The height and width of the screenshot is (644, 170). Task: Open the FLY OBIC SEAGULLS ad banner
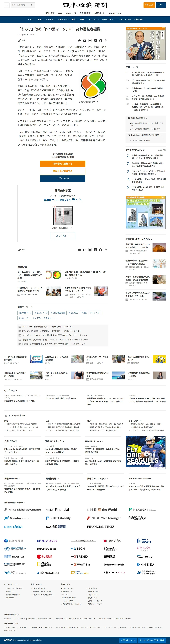pyautogui.click(x=146, y=453)
